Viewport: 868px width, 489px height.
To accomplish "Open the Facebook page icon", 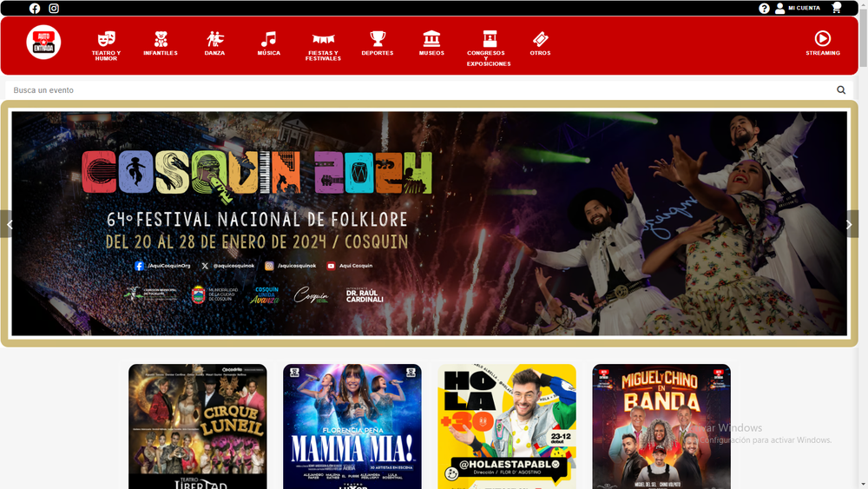I will coord(35,9).
